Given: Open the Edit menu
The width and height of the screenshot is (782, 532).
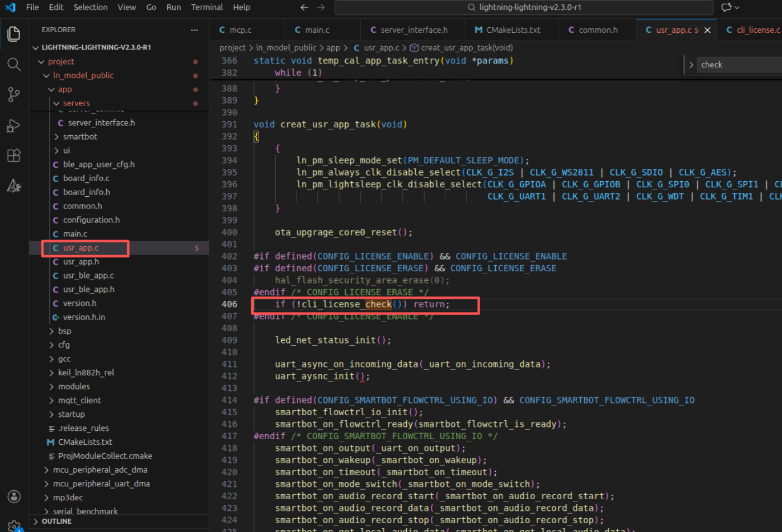Looking at the screenshot, I should 56,7.
